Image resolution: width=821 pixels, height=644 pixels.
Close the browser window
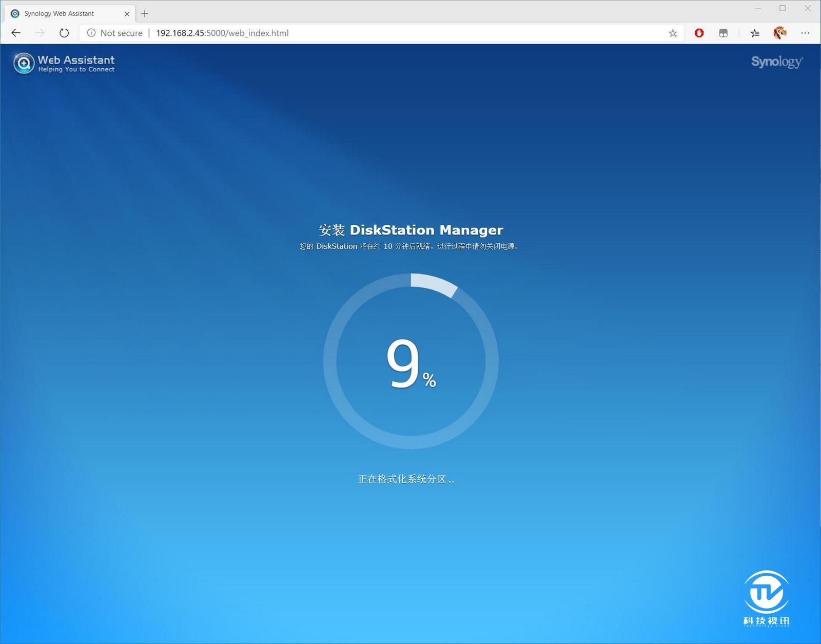808,8
